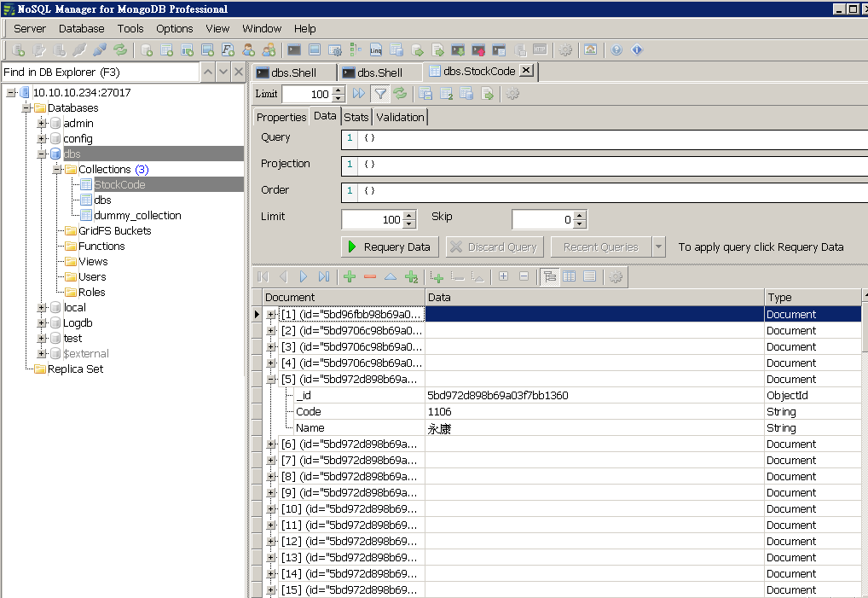Expand the Logdb database node
The height and width of the screenshot is (598, 868).
[x=42, y=322]
